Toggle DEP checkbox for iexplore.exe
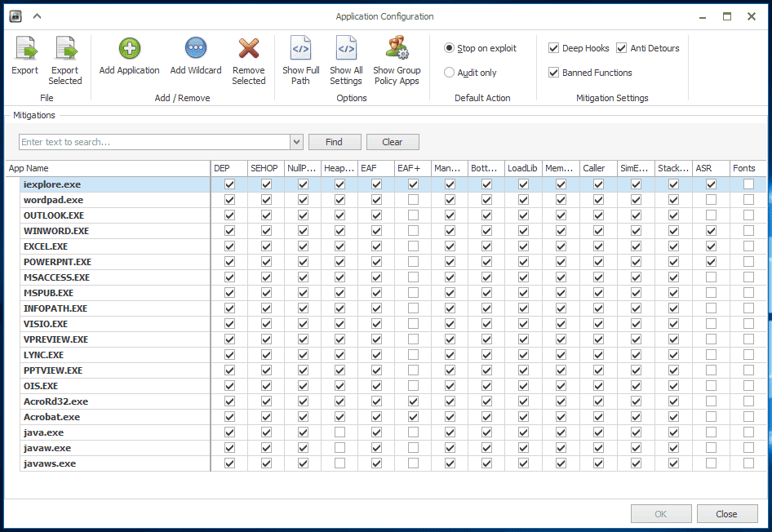 tap(229, 184)
